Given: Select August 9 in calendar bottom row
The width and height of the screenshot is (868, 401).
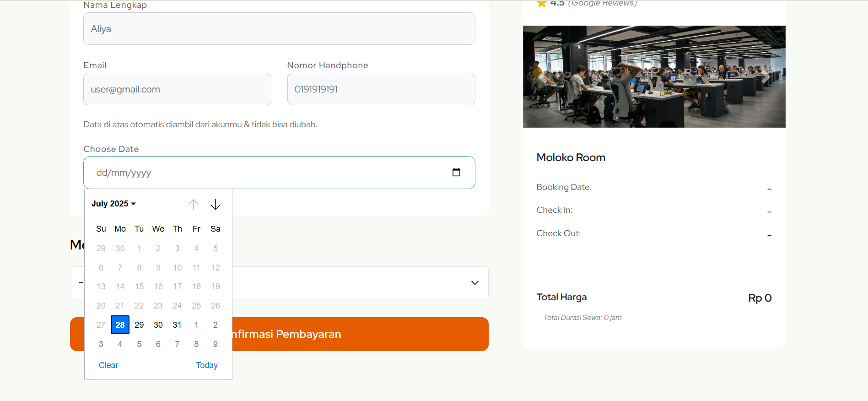Looking at the screenshot, I should pos(216,344).
